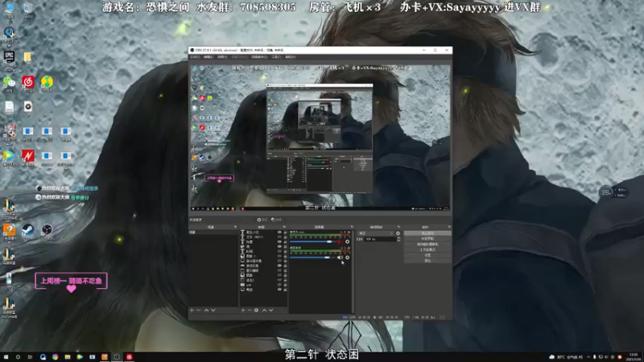The width and height of the screenshot is (644, 362).
Task: Lock the 图像 2 source
Action: click(x=285, y=256)
